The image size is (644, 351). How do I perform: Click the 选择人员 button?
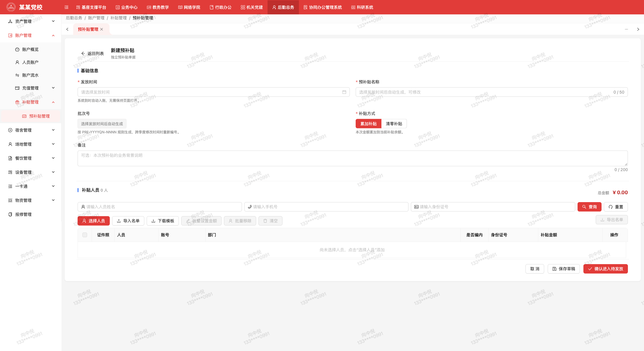(94, 221)
